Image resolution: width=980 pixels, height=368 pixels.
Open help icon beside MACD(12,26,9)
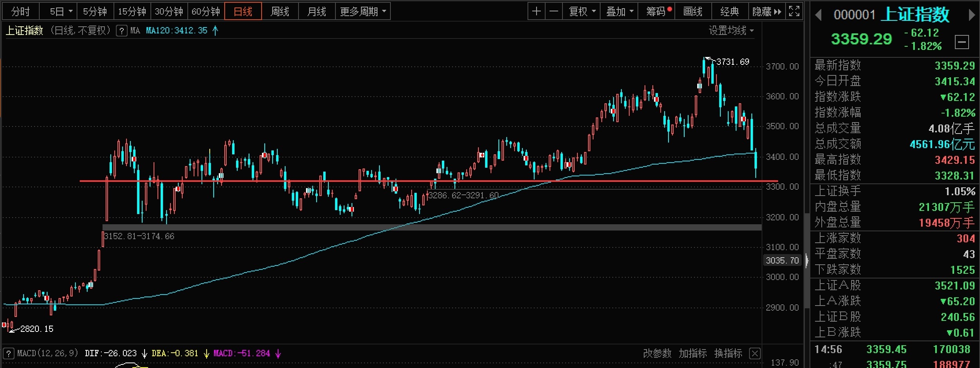pos(9,353)
